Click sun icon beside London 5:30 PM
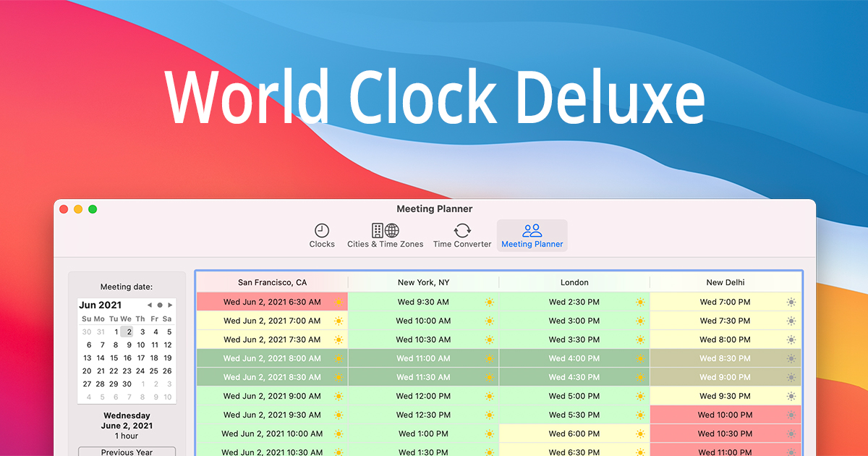The image size is (868, 456). click(640, 415)
